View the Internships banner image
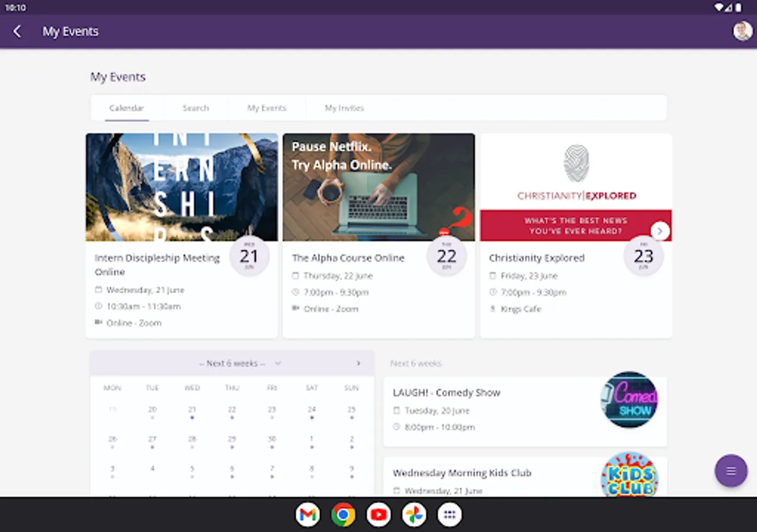This screenshot has height=532, width=757. pos(182,187)
